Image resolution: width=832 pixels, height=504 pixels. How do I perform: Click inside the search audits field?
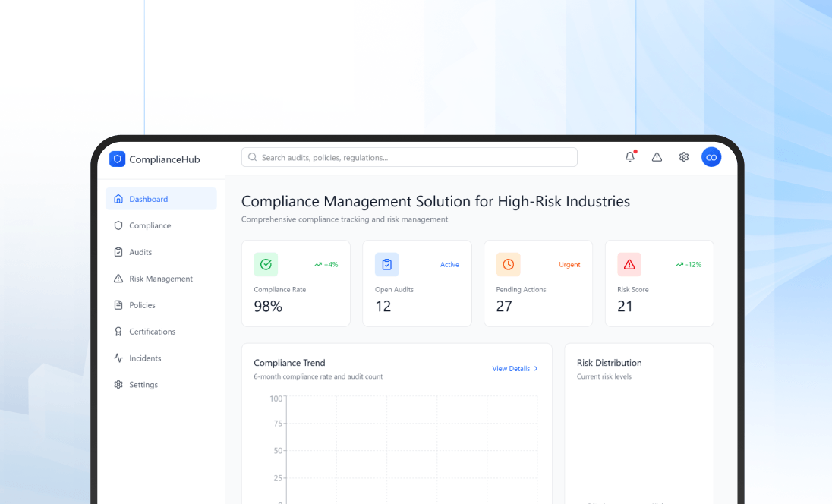coord(409,157)
